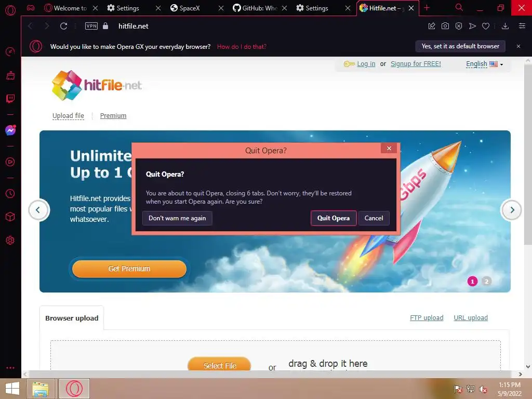532x399 pixels.
Task: Open the downloads icon
Action: 505,26
